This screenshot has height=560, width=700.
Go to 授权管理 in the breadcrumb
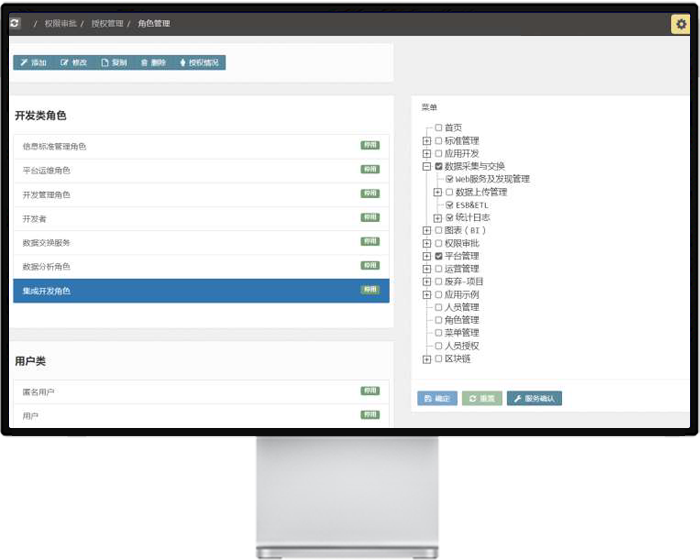coord(107,23)
